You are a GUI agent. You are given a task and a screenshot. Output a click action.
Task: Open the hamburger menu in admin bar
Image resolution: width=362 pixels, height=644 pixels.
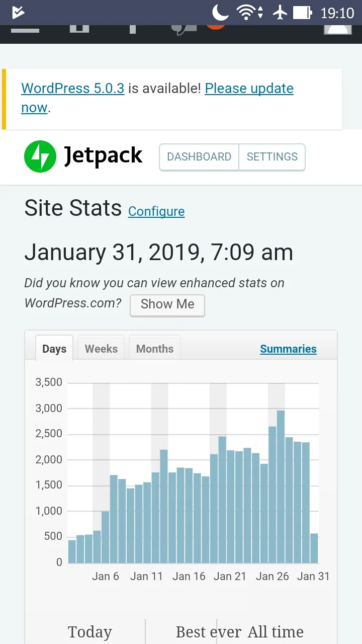[25, 29]
